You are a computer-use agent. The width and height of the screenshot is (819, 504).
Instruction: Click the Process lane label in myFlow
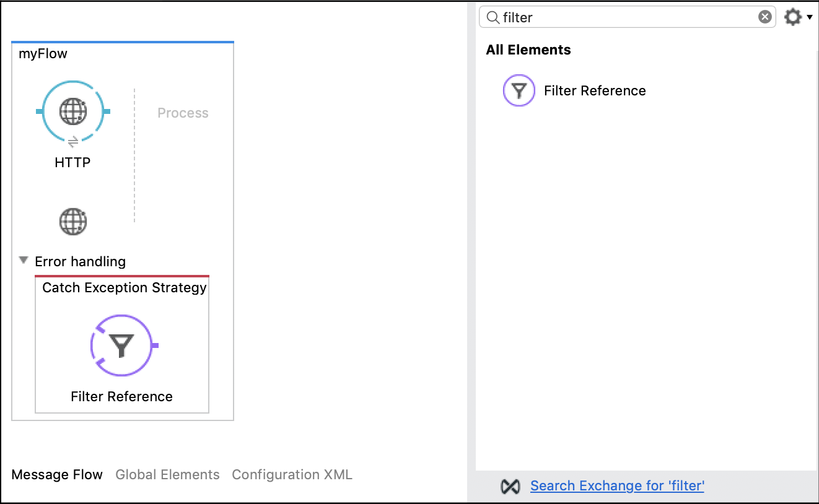[x=182, y=113]
